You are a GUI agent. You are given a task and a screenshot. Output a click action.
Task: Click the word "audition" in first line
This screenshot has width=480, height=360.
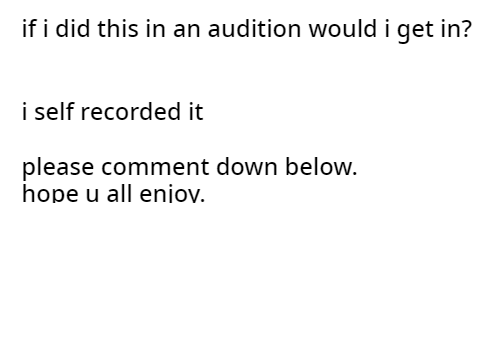(254, 29)
